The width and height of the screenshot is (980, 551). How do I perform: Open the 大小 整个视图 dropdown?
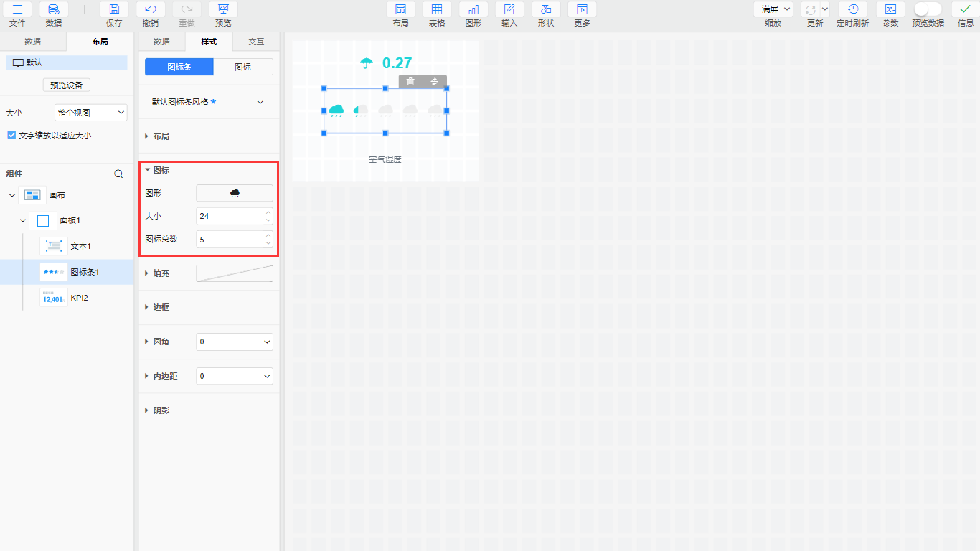pos(91,113)
